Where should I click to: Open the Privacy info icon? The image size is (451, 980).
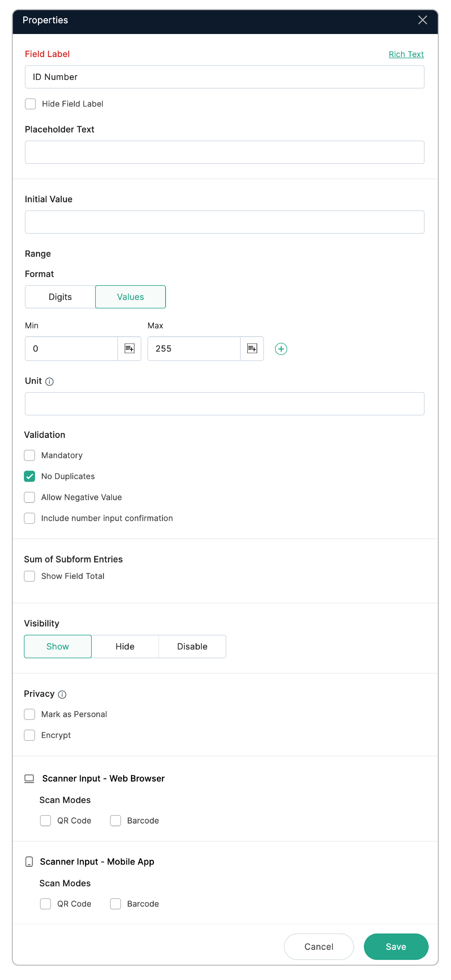coord(62,695)
